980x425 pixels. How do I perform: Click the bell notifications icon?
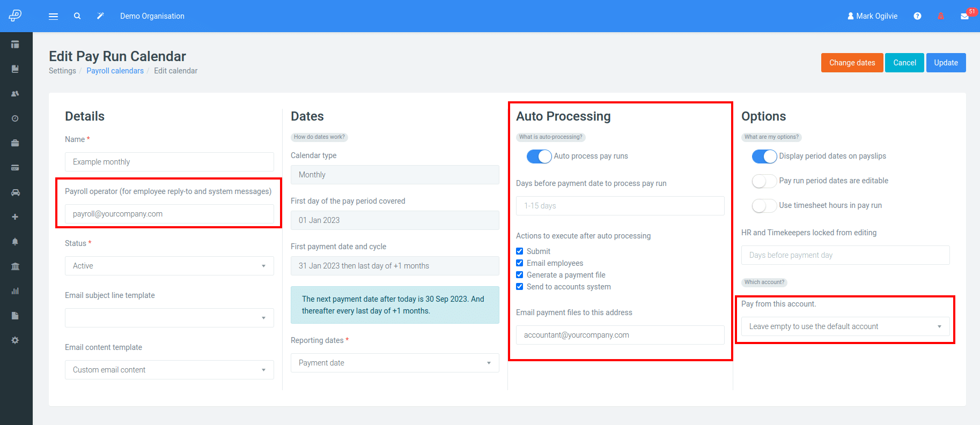click(x=15, y=241)
